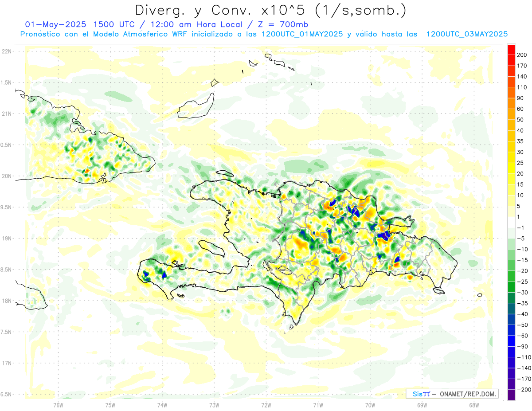Click the white colorbar segment between 1 and -1
The height and width of the screenshot is (411, 532).
coord(511,223)
